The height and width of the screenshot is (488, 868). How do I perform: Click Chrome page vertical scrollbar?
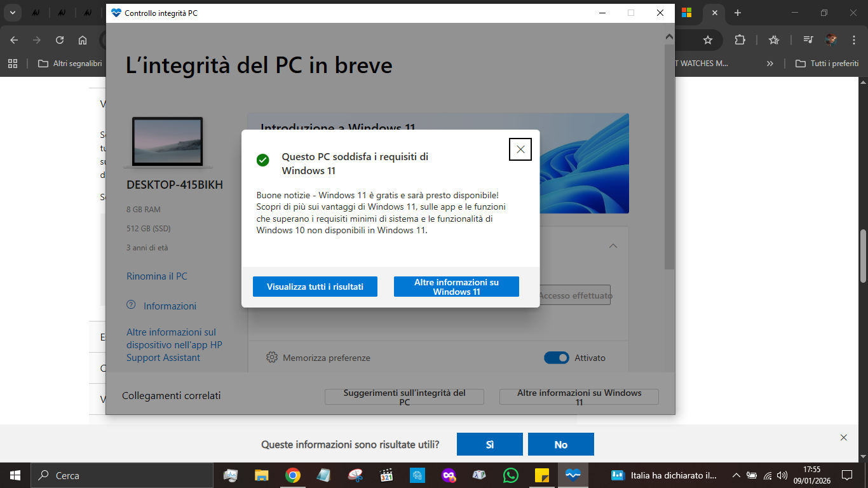(863, 255)
